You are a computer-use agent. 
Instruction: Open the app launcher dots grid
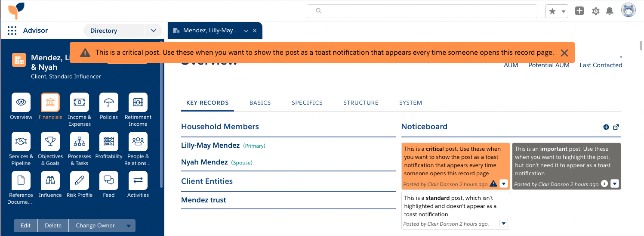coord(12,31)
